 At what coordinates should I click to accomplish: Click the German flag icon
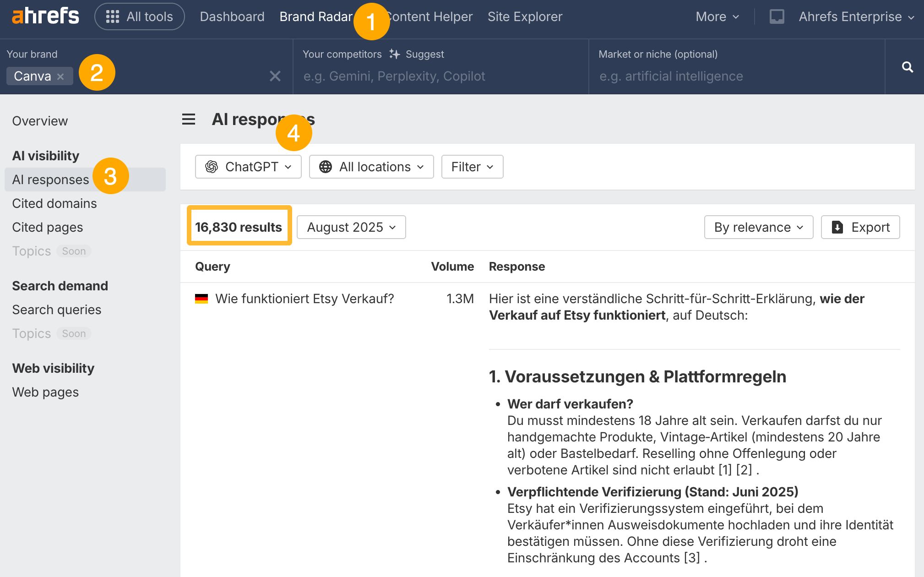click(x=201, y=299)
